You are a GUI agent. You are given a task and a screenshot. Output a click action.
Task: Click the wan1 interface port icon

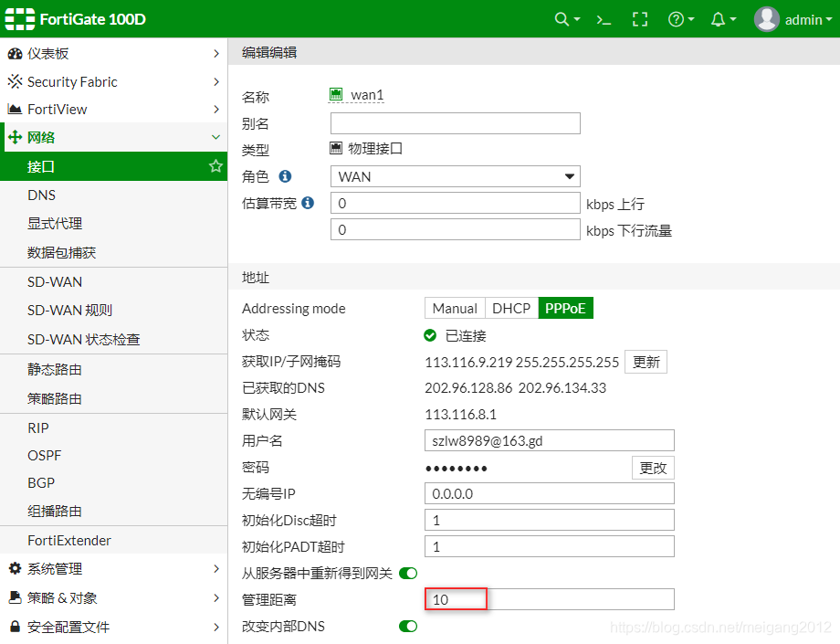tap(336, 94)
